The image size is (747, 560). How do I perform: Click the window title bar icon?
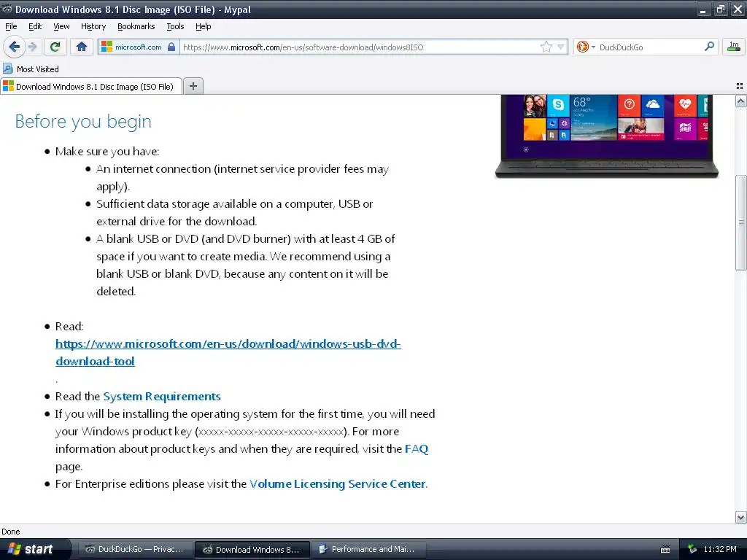pos(7,9)
